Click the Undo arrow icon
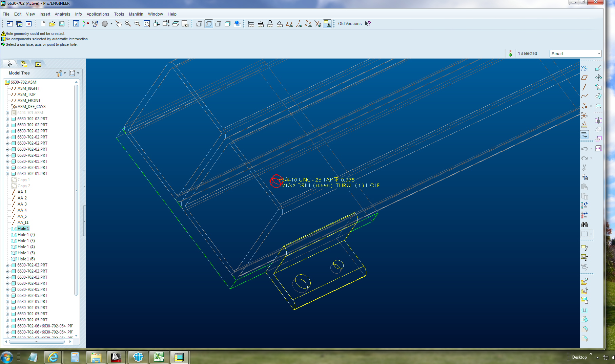615x364 pixels. [x=585, y=149]
